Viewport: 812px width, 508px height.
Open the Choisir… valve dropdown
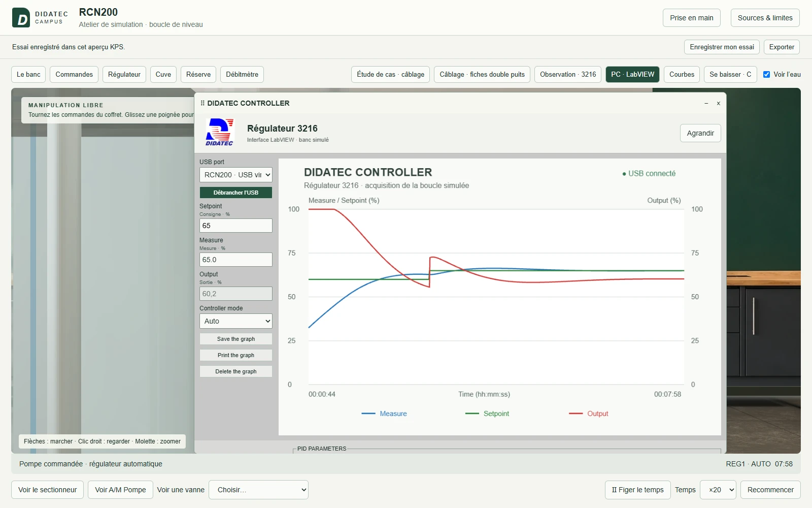pyautogui.click(x=258, y=490)
